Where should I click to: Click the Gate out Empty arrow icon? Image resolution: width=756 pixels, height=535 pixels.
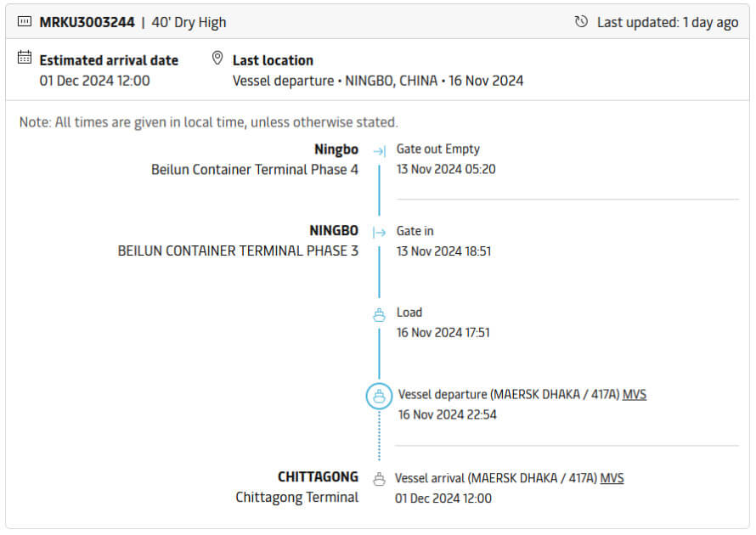pos(379,150)
